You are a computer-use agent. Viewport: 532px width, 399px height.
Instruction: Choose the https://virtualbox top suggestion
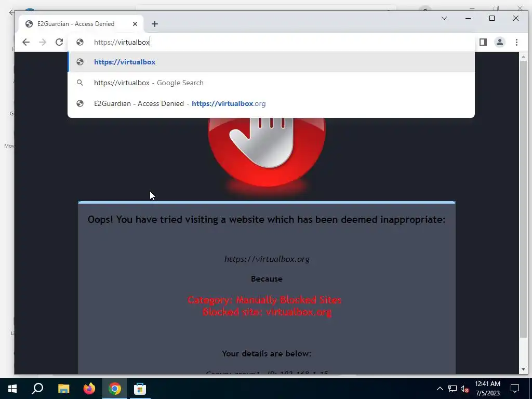pyautogui.click(x=271, y=62)
